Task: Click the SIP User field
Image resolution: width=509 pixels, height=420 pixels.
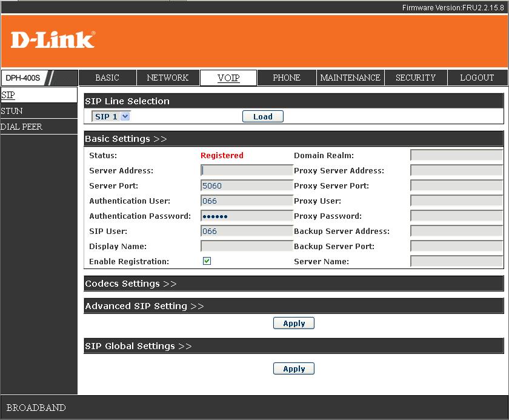Action: click(247, 231)
